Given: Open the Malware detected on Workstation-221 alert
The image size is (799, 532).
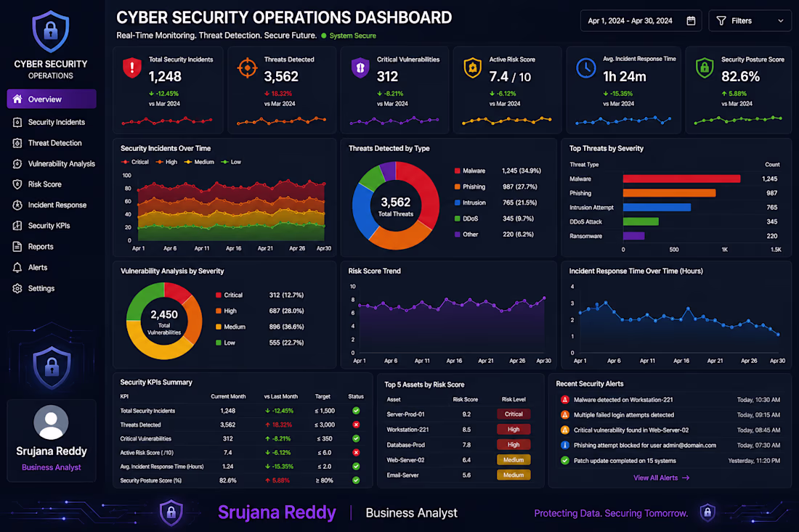Looking at the screenshot, I should point(670,400).
